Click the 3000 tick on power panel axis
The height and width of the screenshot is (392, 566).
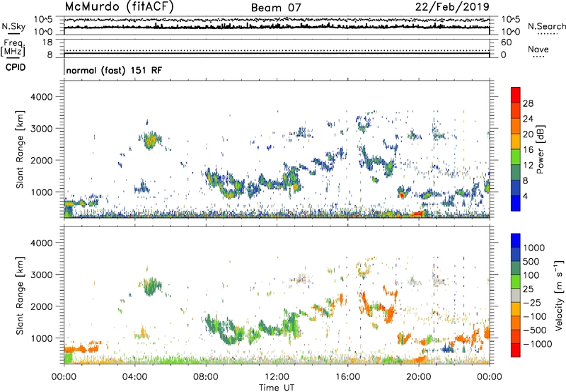pyautogui.click(x=42, y=129)
